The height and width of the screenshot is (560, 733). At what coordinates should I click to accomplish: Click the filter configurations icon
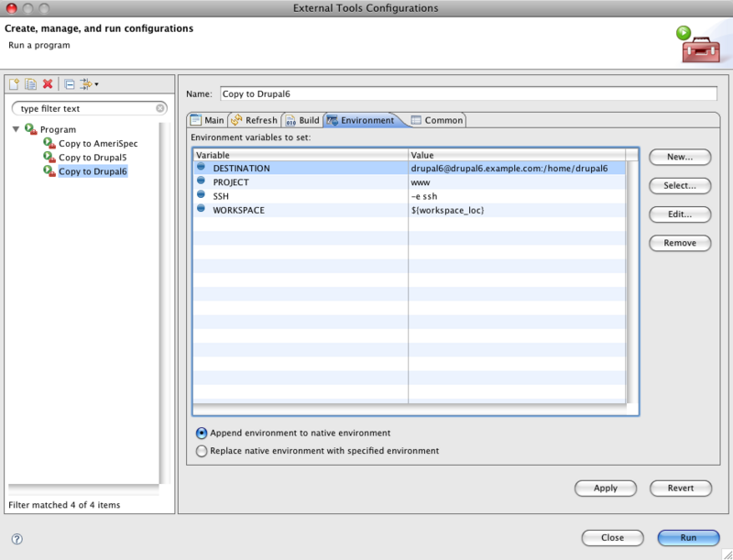(x=85, y=84)
